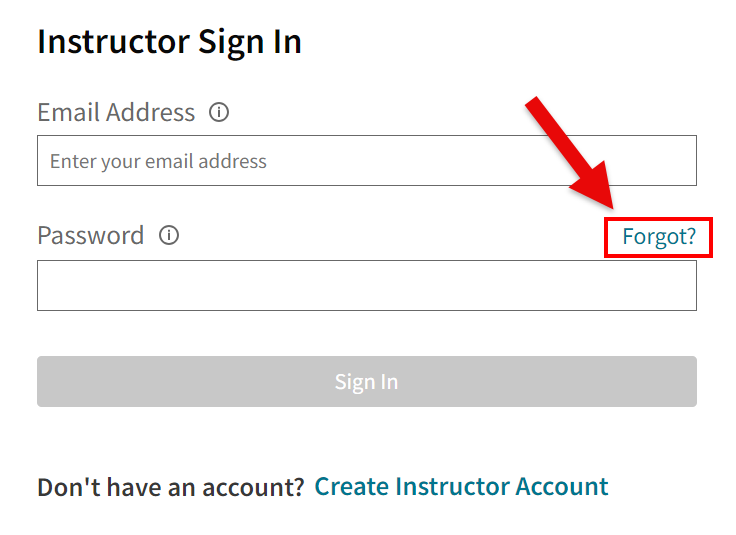Screen dimensions: 736x535
Task: Click the info icon next to Password
Action: pyautogui.click(x=169, y=236)
